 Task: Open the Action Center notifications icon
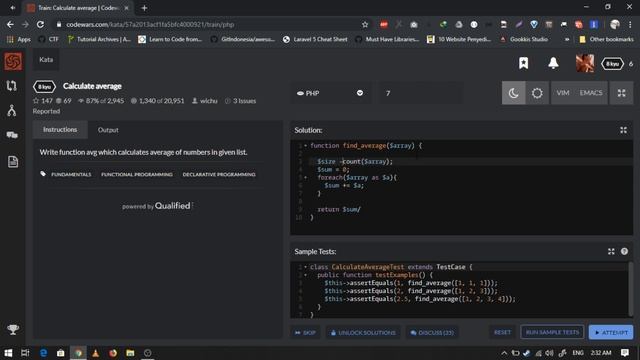click(625, 353)
